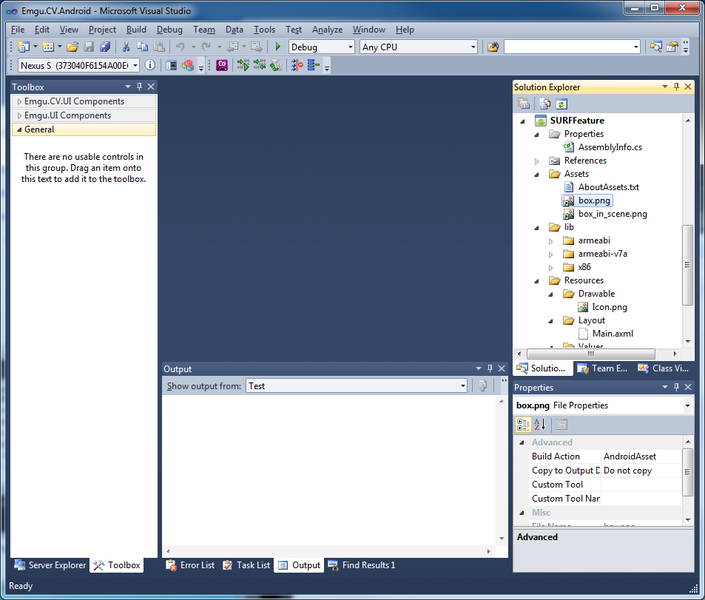Click the Alphabetical sort icon in Properties
The height and width of the screenshot is (600, 705).
(x=540, y=424)
